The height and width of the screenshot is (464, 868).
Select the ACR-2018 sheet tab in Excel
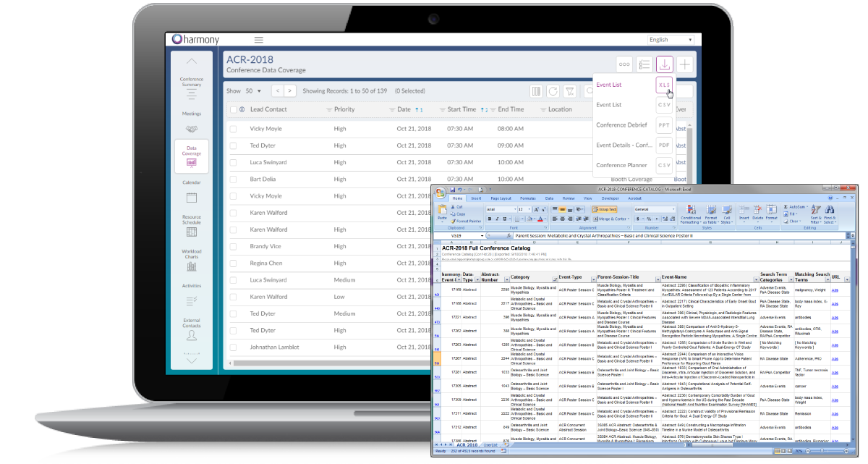[x=467, y=444]
